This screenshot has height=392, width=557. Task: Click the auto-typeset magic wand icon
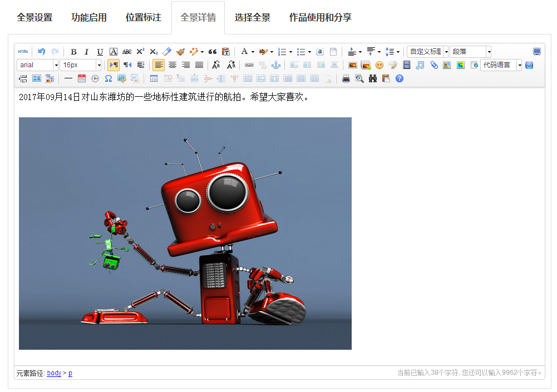click(x=194, y=52)
